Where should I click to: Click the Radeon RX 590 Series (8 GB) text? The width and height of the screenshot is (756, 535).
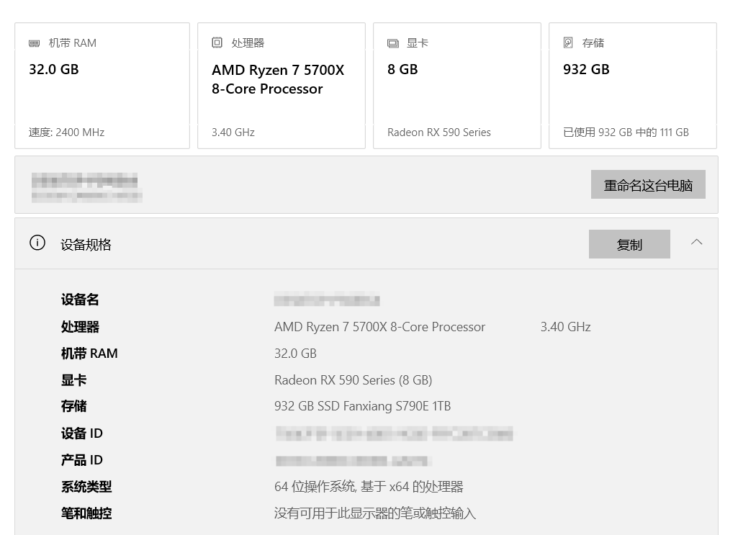tap(353, 380)
